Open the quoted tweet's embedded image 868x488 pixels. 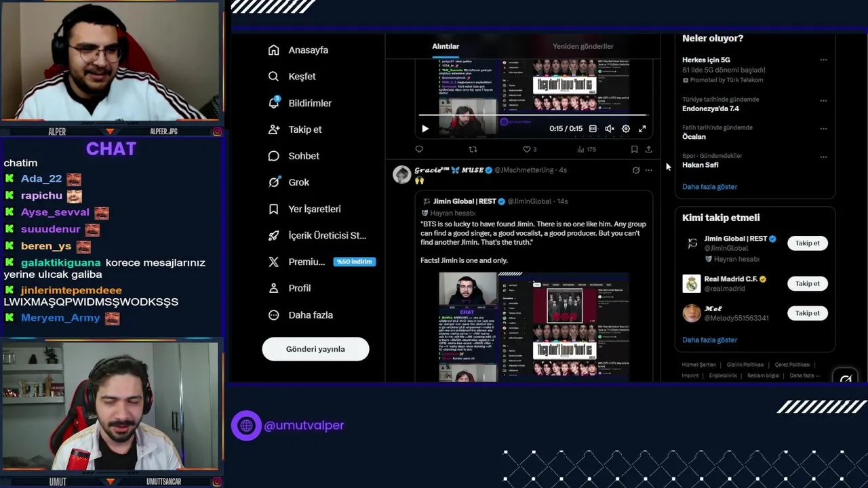click(534, 327)
